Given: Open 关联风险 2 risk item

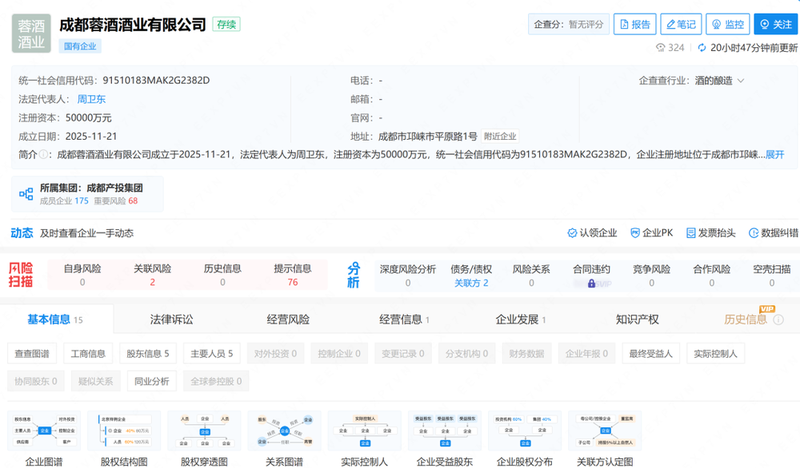Looking at the screenshot, I should pos(152,275).
